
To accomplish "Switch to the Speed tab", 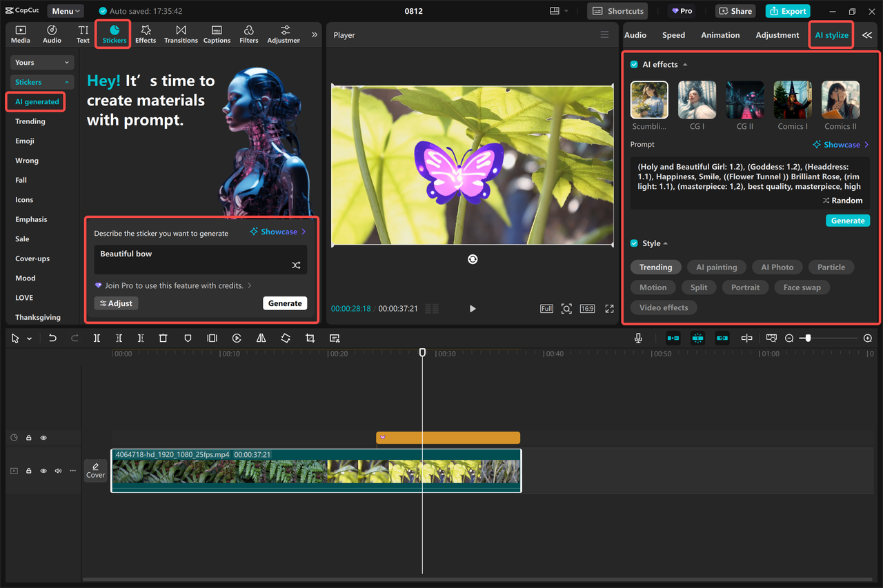I will pos(673,35).
